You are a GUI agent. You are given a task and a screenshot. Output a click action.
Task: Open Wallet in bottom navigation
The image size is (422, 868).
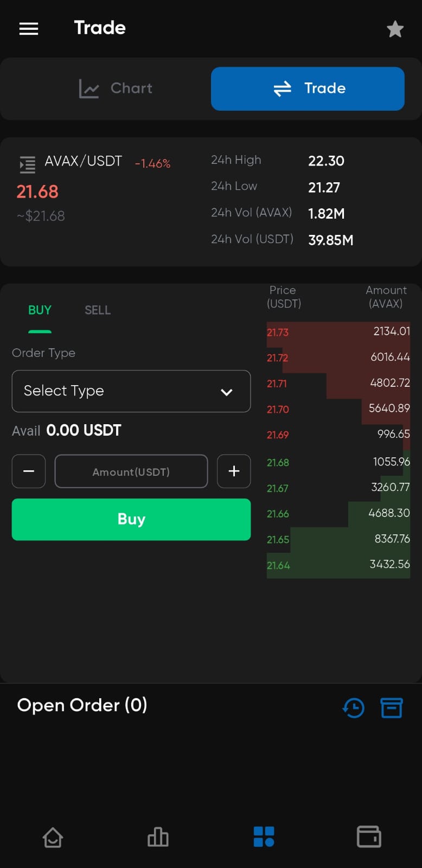369,837
